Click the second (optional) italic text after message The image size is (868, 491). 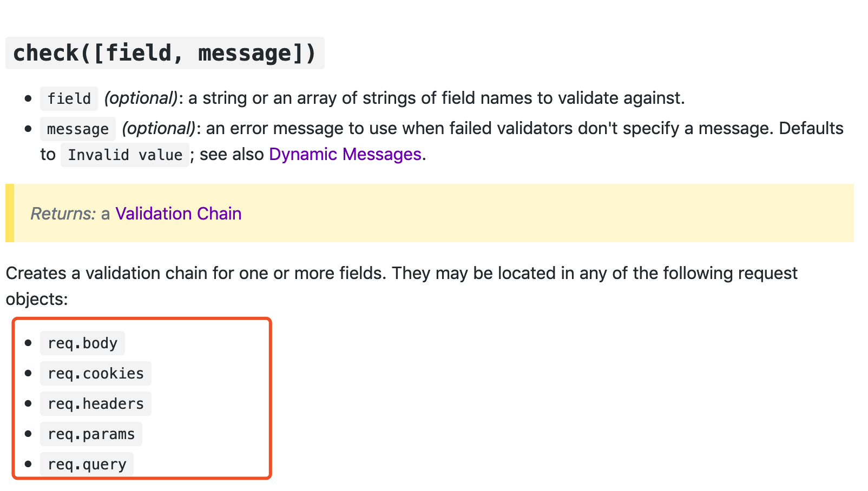[159, 128]
